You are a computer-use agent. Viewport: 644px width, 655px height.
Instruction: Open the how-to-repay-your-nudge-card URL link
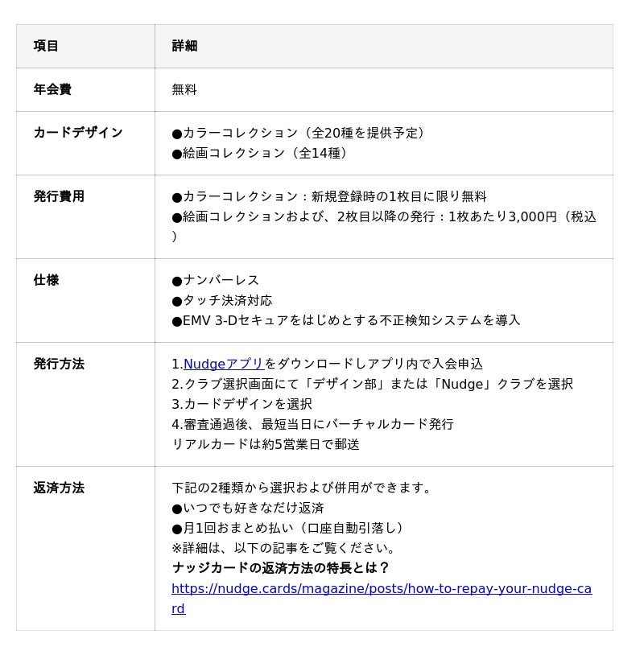(x=381, y=589)
